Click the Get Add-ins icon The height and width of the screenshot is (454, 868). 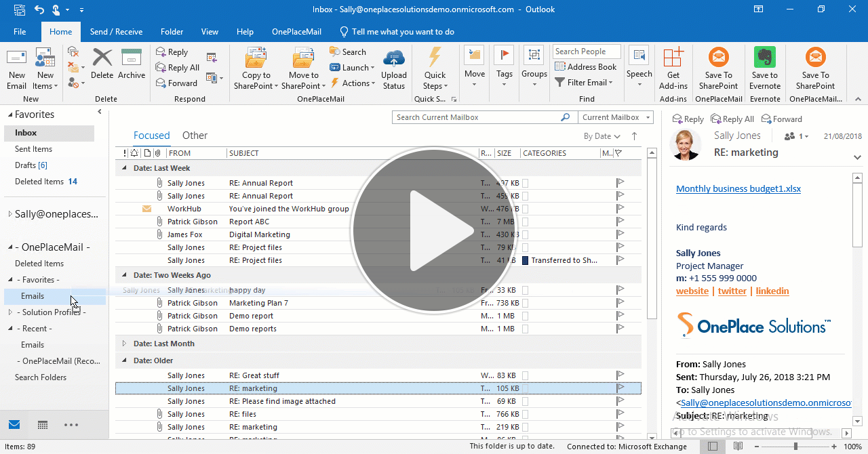[673, 57]
